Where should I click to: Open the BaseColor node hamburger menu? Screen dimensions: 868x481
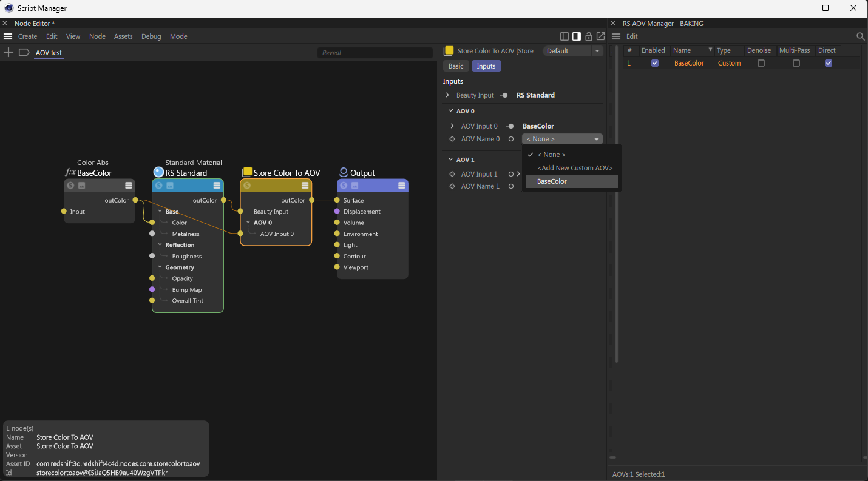coord(129,186)
